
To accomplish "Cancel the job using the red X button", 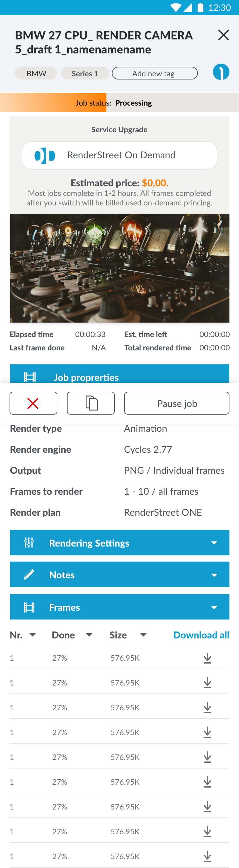I will (33, 403).
